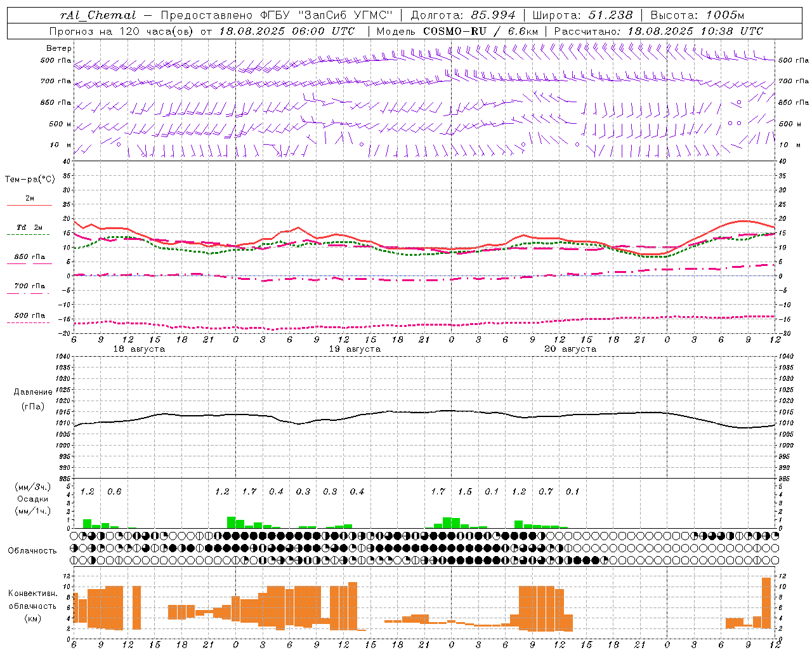
Task: Select the Td 2м dew point legend entry
Action: coord(30,230)
